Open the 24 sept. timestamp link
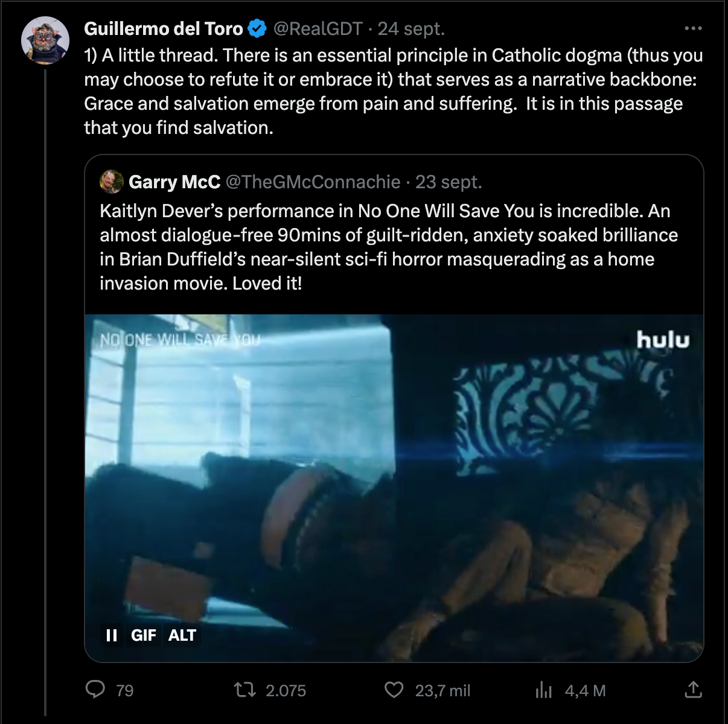This screenshot has width=728, height=724. coord(411,28)
